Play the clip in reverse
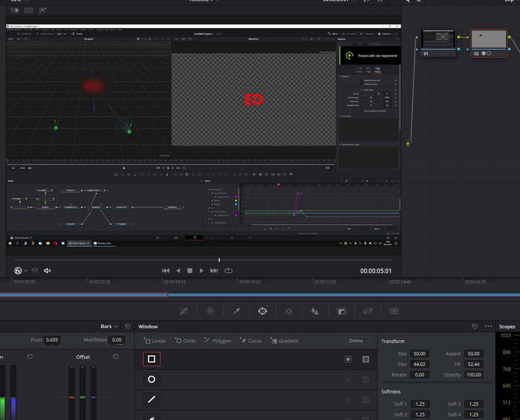520x420 pixels. (178, 270)
